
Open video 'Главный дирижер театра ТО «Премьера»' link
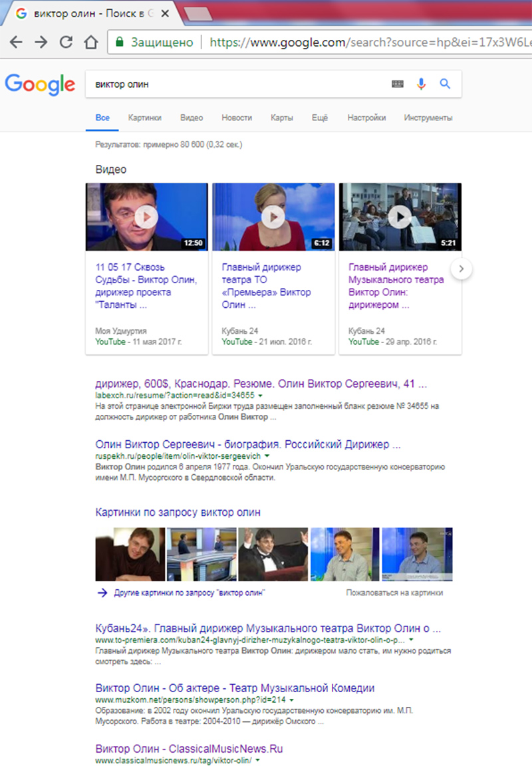pyautogui.click(x=266, y=286)
